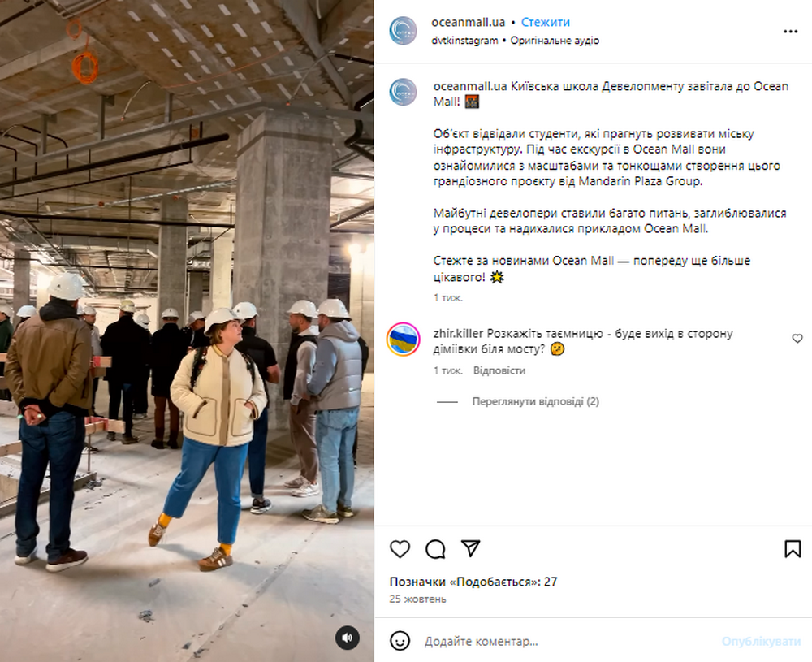Click the oceanmall.ua avatar beside the caption
812x662 pixels.
(403, 93)
